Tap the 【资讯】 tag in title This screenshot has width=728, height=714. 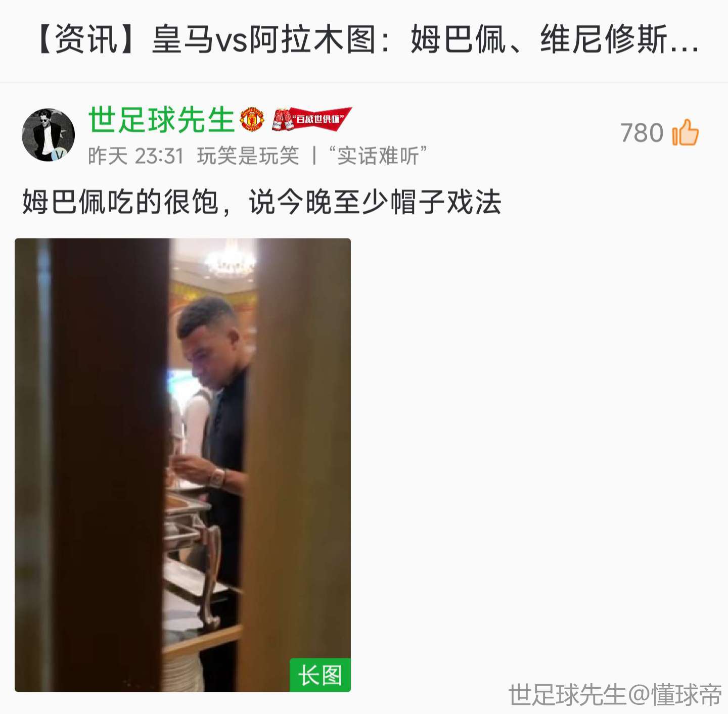coord(86,40)
